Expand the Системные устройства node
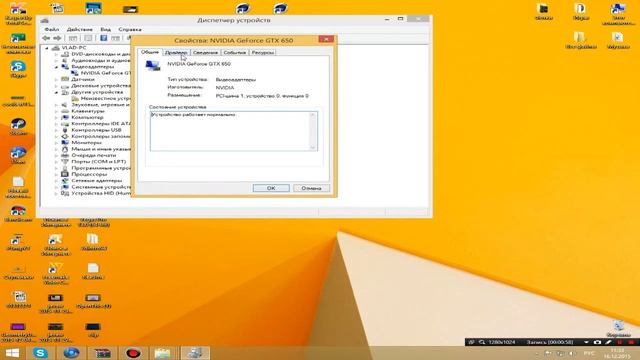This screenshot has width=640, height=360. pos(56,187)
